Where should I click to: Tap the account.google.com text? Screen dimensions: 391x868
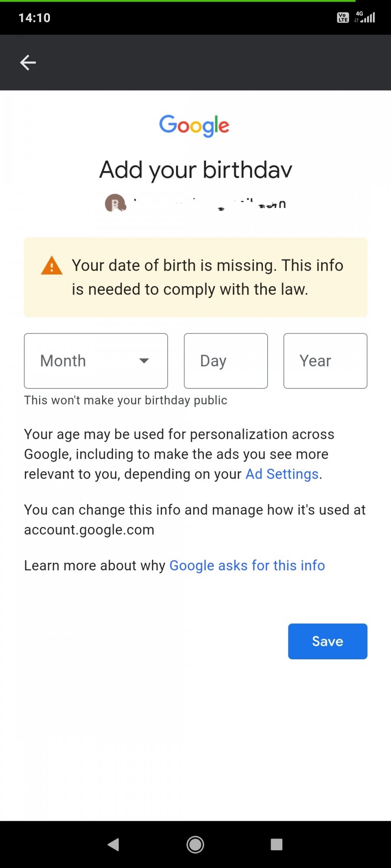(89, 530)
